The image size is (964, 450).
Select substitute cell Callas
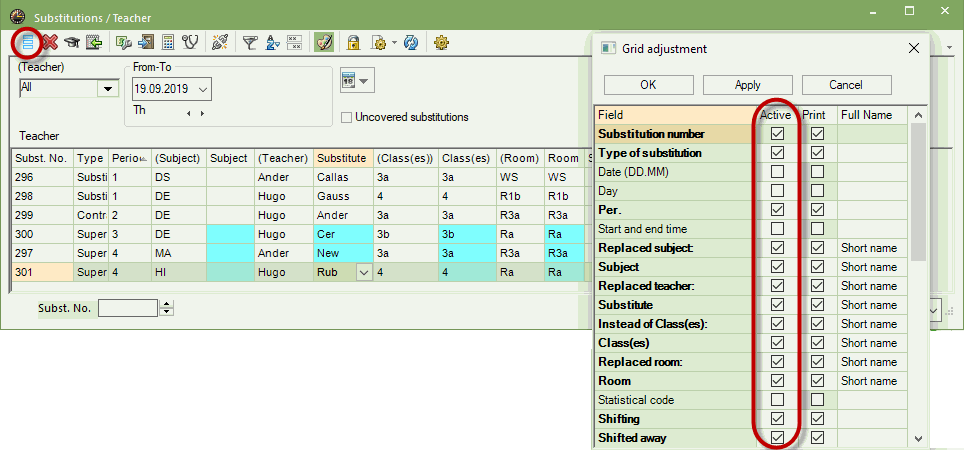tap(343, 177)
